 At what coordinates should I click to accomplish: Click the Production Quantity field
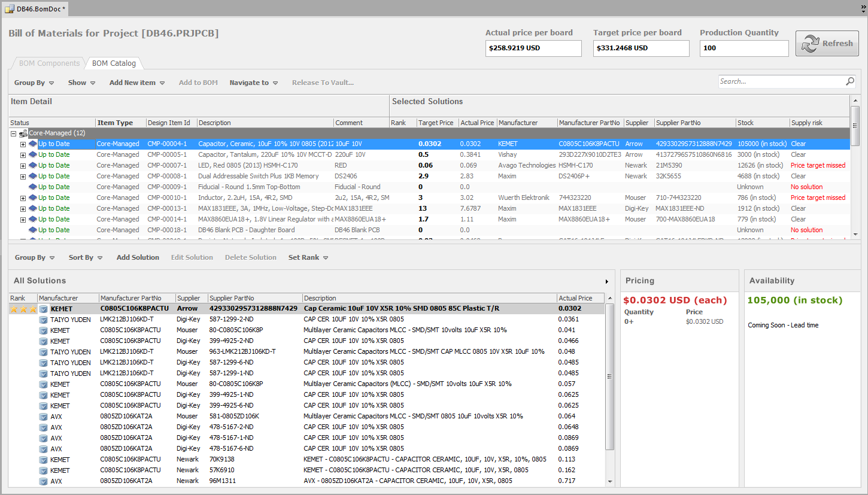point(744,48)
